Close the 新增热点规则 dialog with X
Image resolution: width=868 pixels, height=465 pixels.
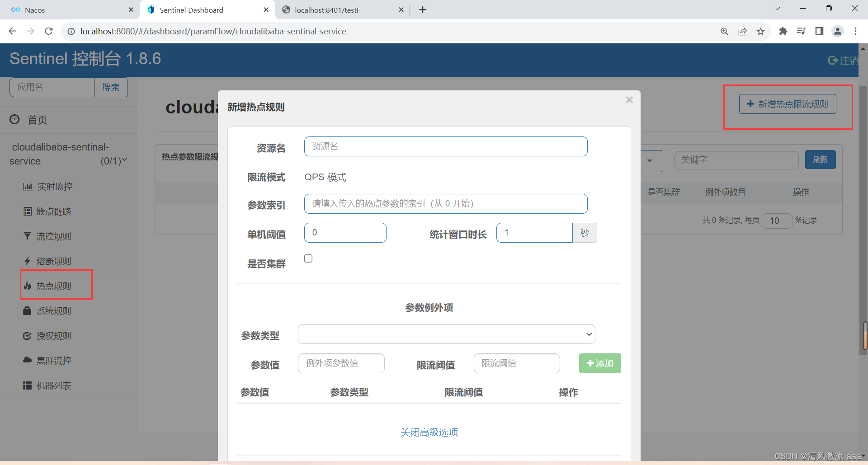[629, 100]
